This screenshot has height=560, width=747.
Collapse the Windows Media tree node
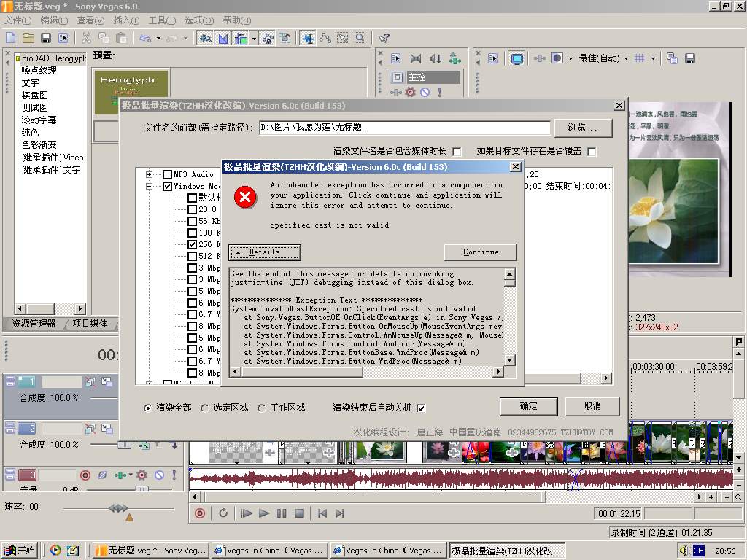point(149,186)
